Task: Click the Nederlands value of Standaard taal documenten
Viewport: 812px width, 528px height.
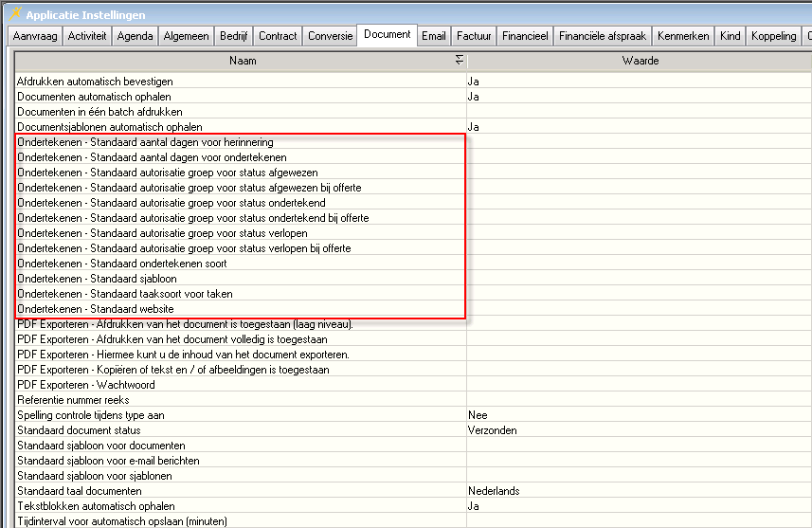Action: (494, 491)
